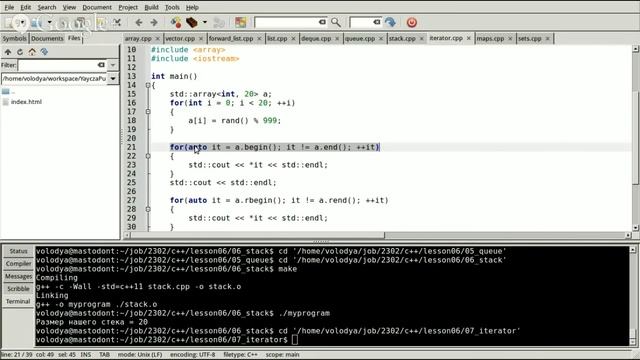Viewport: 640px width, 360px height.
Task: Switch to the Symbols sidebar tab
Action: (x=14, y=38)
